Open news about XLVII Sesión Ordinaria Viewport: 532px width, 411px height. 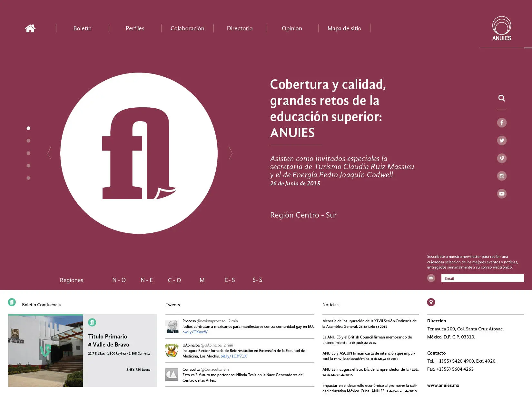click(369, 324)
